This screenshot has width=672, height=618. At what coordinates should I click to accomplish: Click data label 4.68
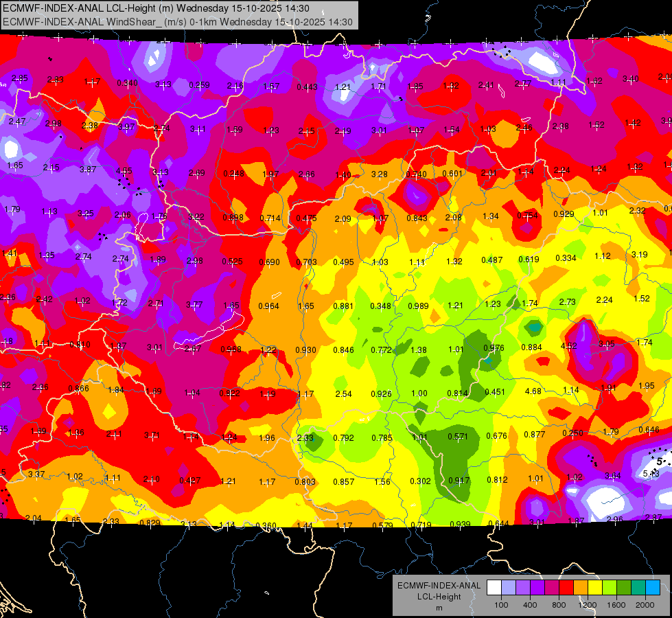(533, 391)
